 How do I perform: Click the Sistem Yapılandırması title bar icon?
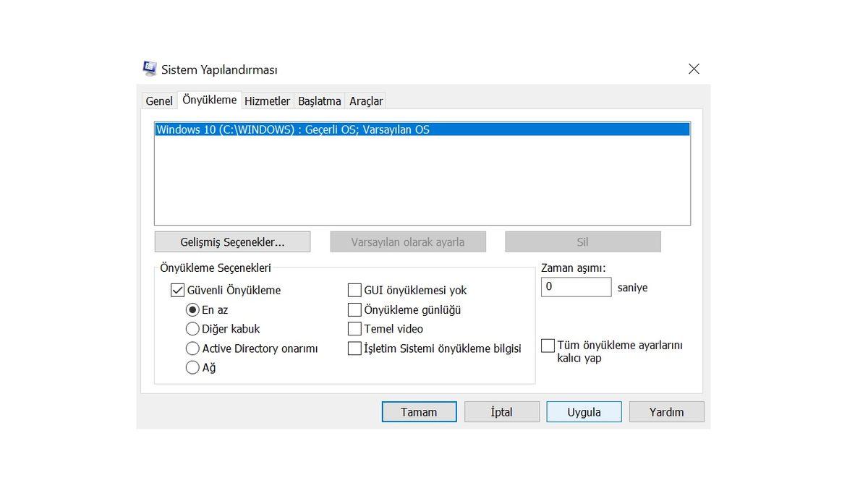(150, 69)
